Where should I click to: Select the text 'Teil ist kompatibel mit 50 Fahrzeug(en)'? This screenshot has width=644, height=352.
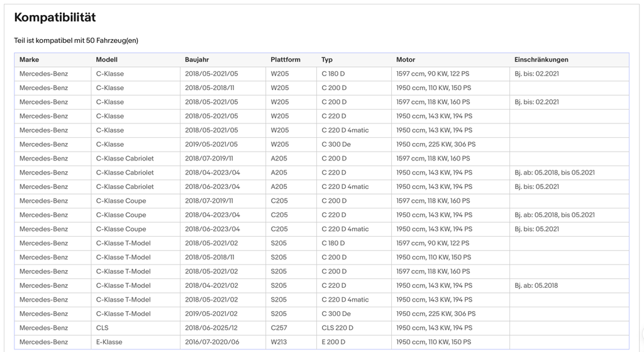click(76, 40)
